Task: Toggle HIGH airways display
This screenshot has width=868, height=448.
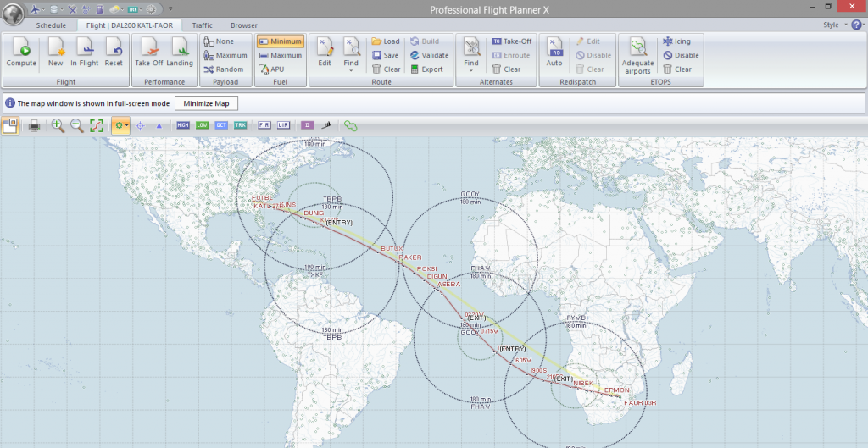Action: click(x=183, y=125)
